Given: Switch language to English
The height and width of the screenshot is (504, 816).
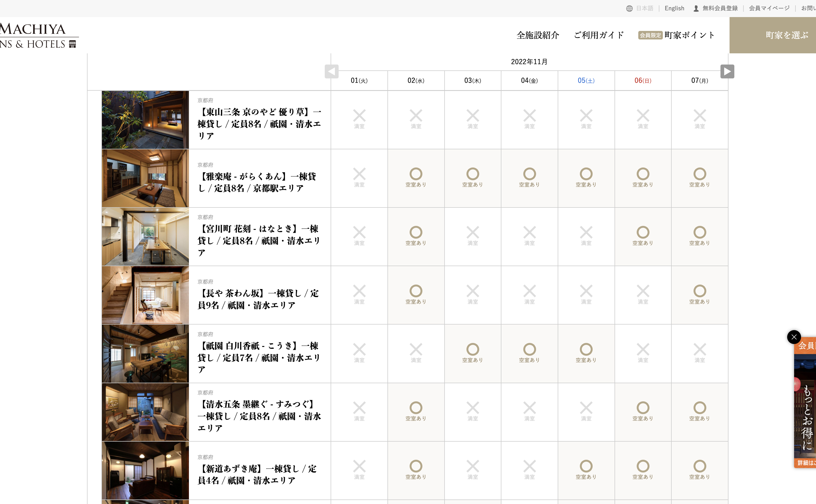Looking at the screenshot, I should click(674, 8).
